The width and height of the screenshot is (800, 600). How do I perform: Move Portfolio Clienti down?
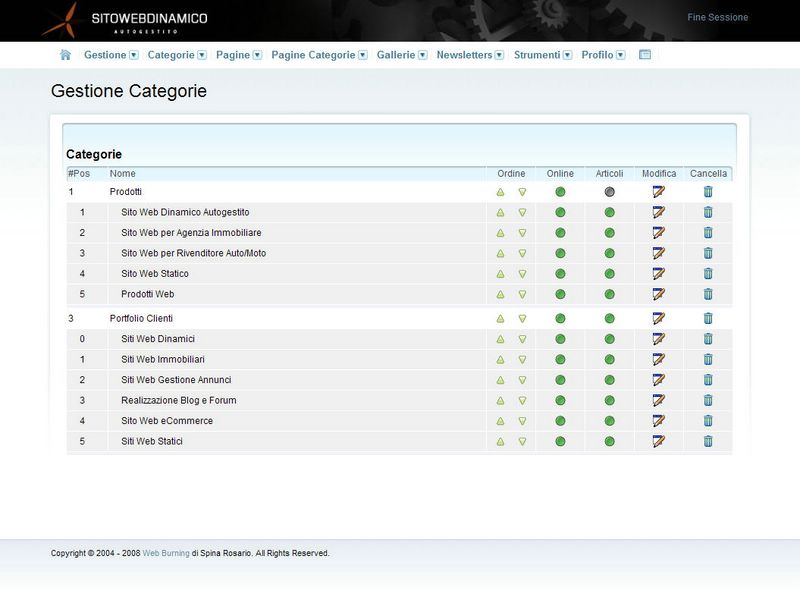coord(522,319)
